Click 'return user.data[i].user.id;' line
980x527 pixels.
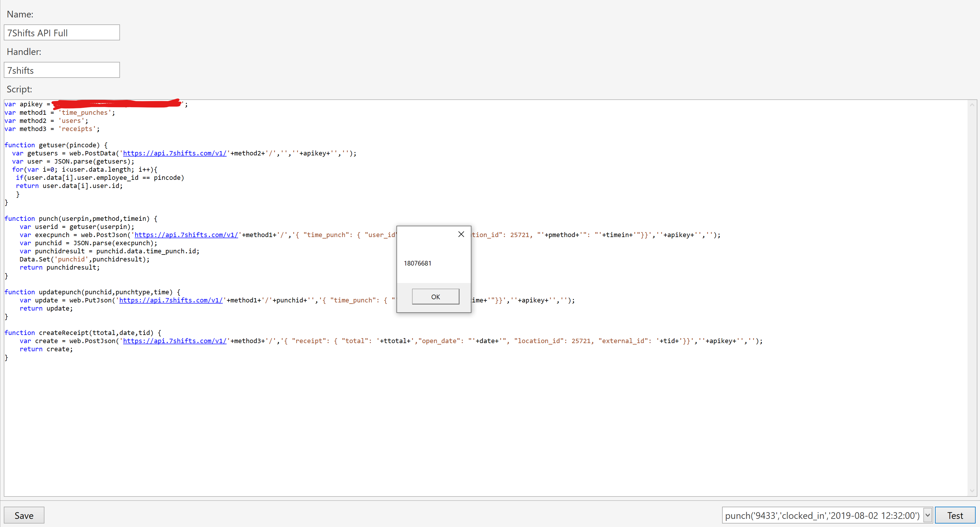click(69, 186)
